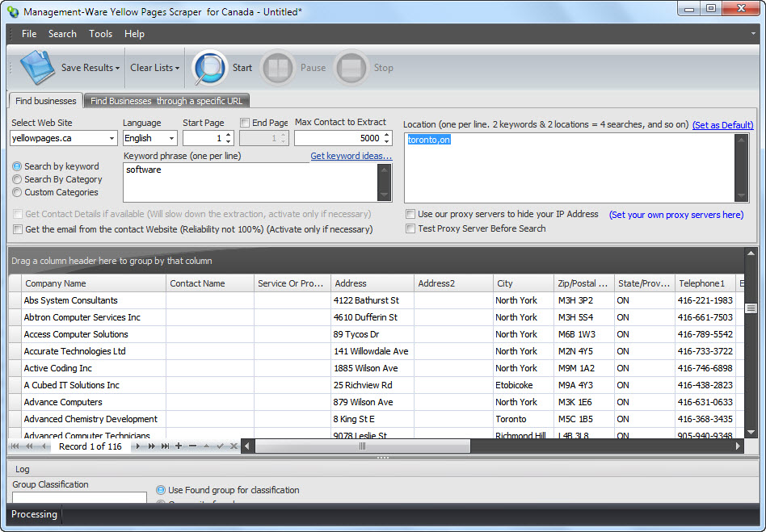
Task: Enable Get the email from contact Website
Action: point(18,229)
